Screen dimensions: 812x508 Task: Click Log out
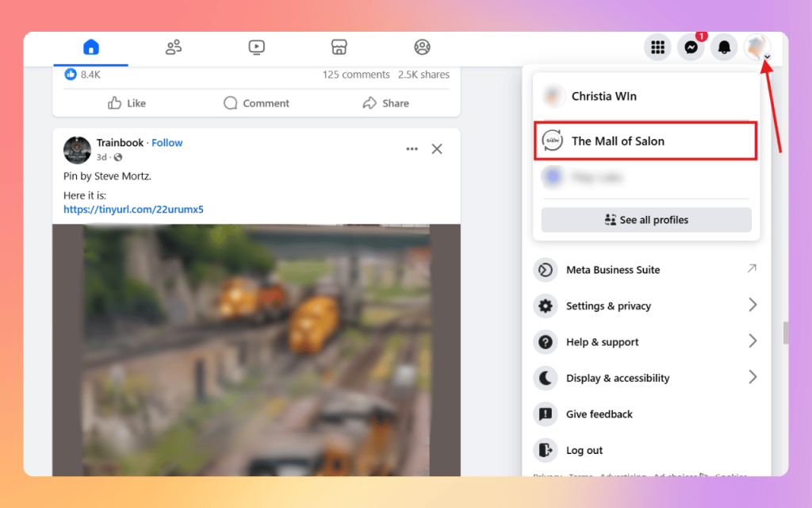[645, 450]
